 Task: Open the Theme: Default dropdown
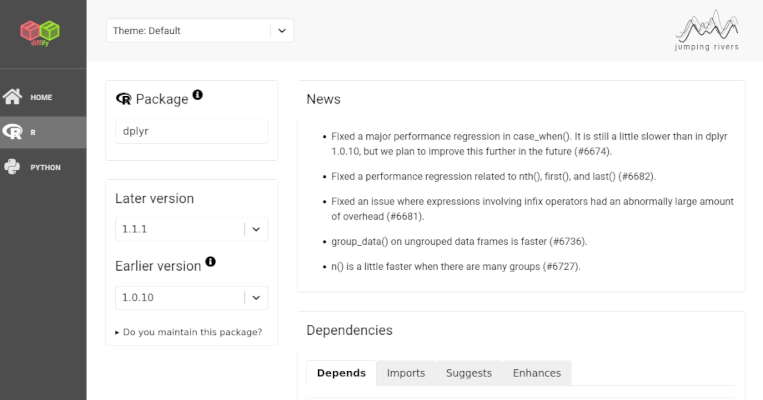[x=200, y=31]
